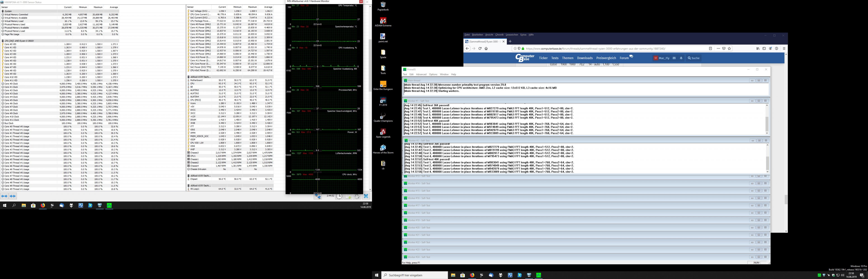Image resolution: width=868 pixels, height=279 pixels.
Task: Click the Adblock Plus ABP icon
Action: tap(777, 49)
